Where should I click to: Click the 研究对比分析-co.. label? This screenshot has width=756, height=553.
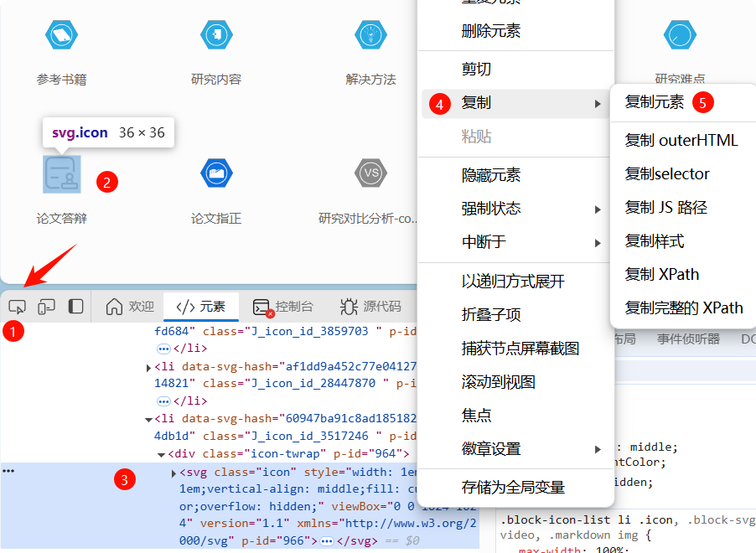368,219
